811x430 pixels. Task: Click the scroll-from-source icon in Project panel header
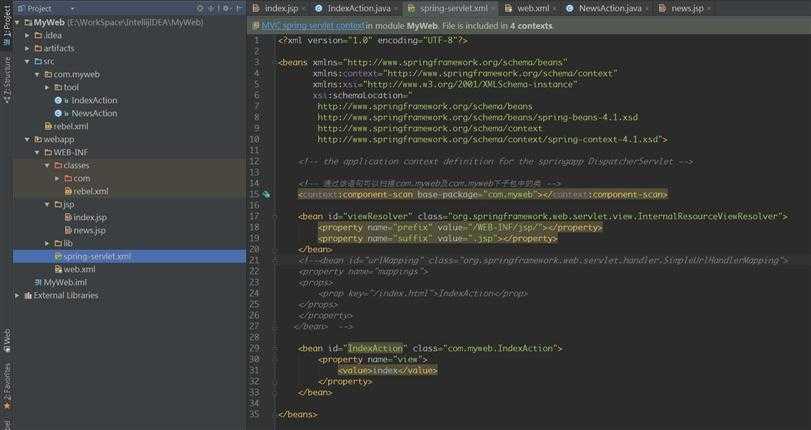tap(200, 8)
